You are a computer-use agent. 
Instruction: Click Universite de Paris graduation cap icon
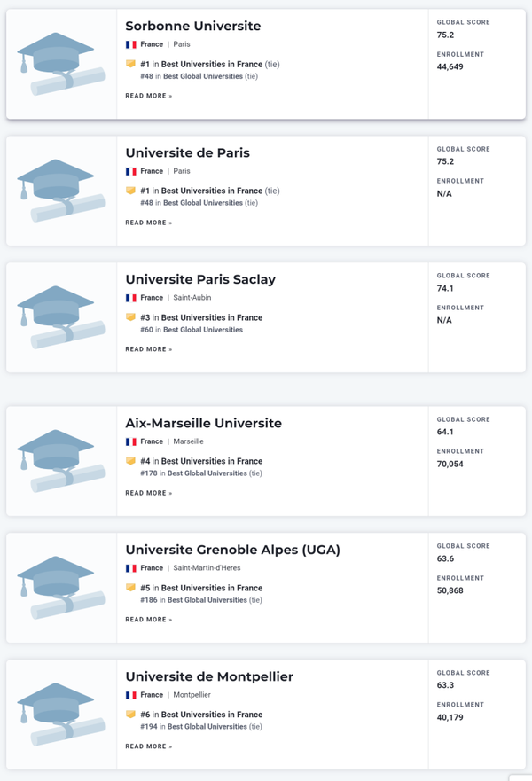pos(61,191)
